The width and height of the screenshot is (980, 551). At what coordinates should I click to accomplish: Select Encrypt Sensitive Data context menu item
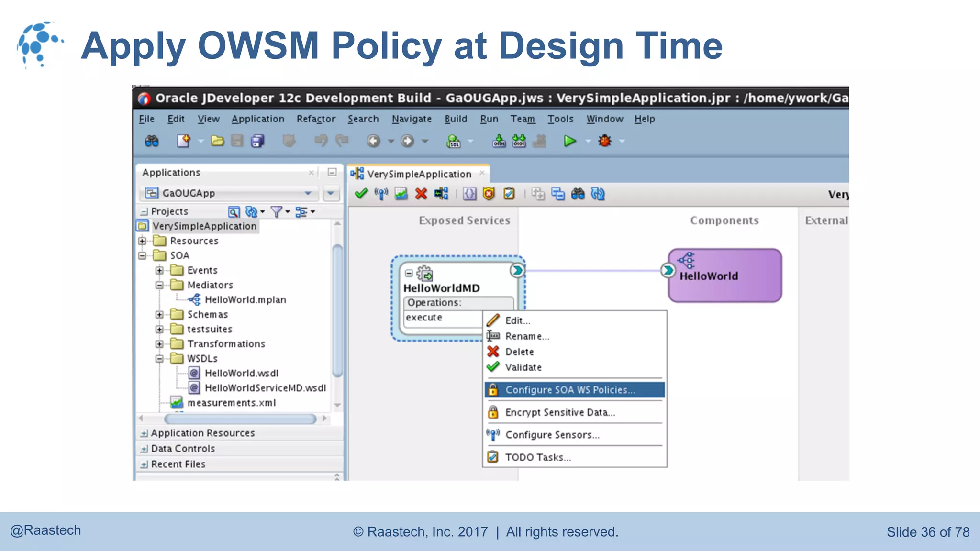(574, 412)
